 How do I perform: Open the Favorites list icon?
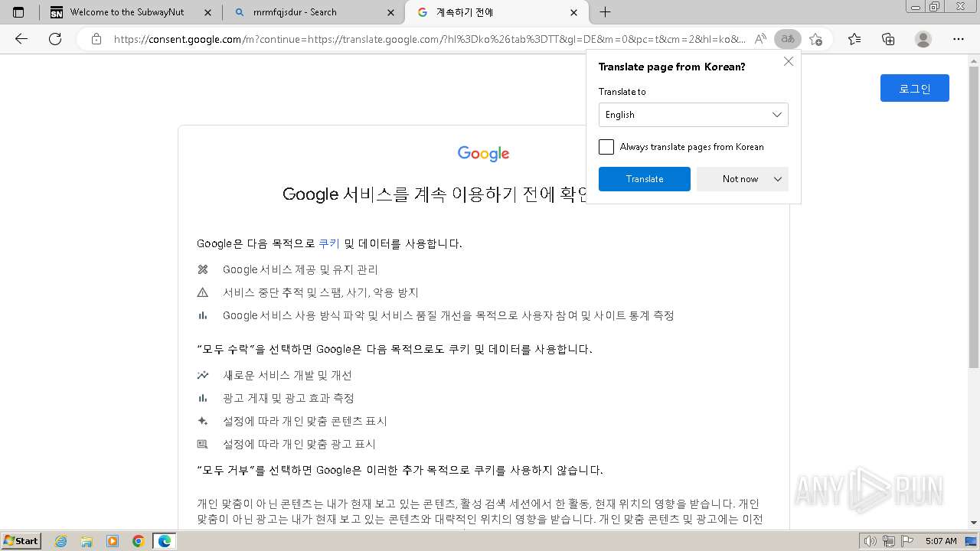tap(854, 39)
